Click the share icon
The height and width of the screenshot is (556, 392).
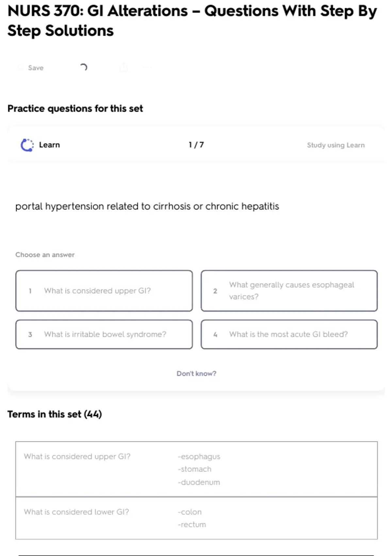click(x=124, y=68)
